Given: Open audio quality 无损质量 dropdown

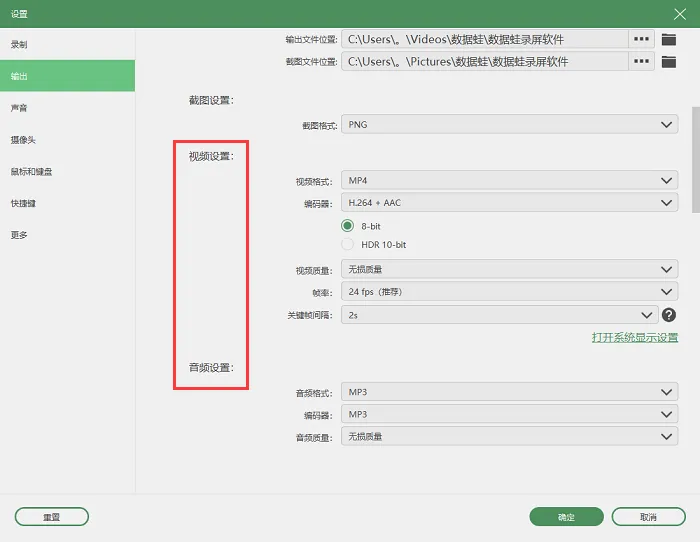Looking at the screenshot, I should point(510,437).
